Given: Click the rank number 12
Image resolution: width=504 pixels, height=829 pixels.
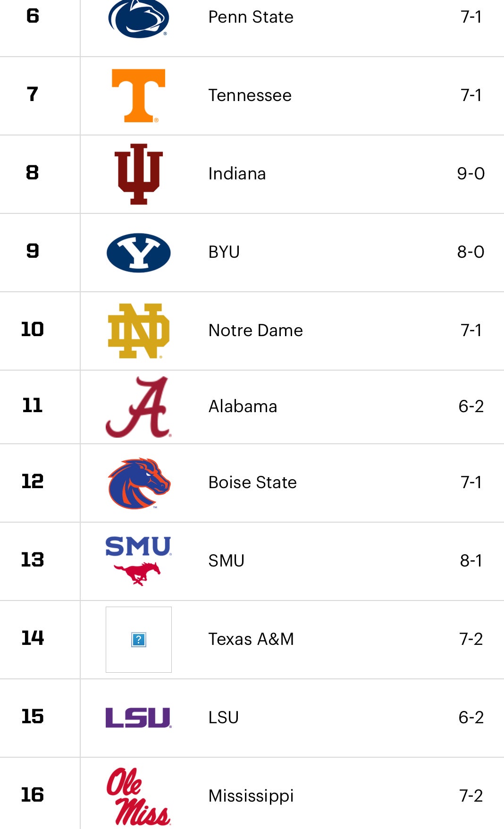Looking at the screenshot, I should (33, 482).
